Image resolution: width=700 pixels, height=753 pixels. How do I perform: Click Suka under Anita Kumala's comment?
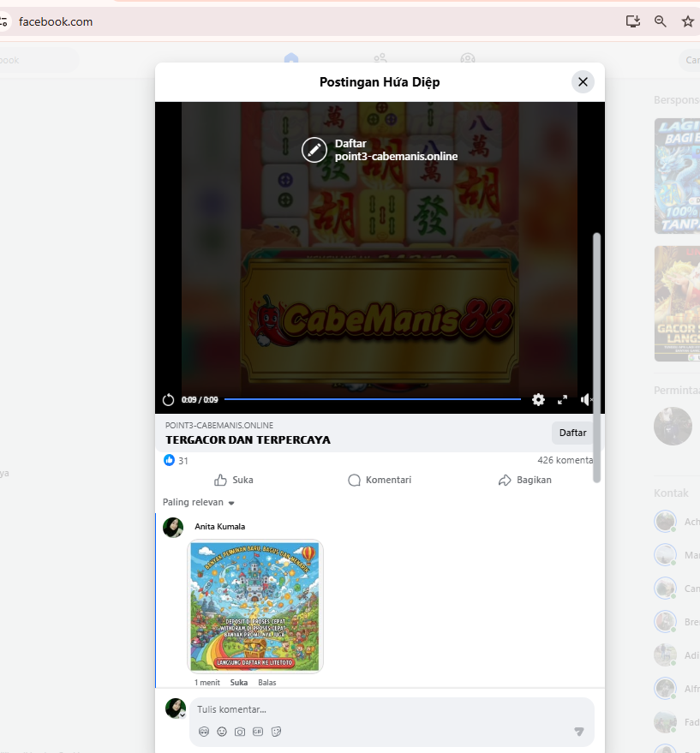[239, 683]
